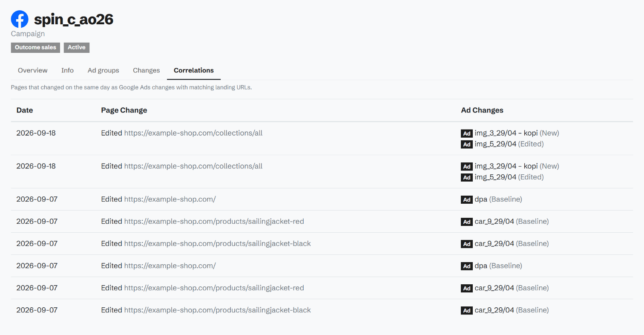Click car_9_29/04 in the first sailingjacket-red row

click(x=494, y=222)
